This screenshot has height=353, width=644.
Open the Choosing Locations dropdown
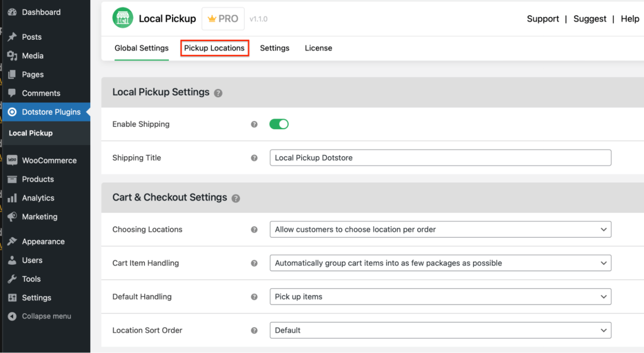click(x=440, y=229)
